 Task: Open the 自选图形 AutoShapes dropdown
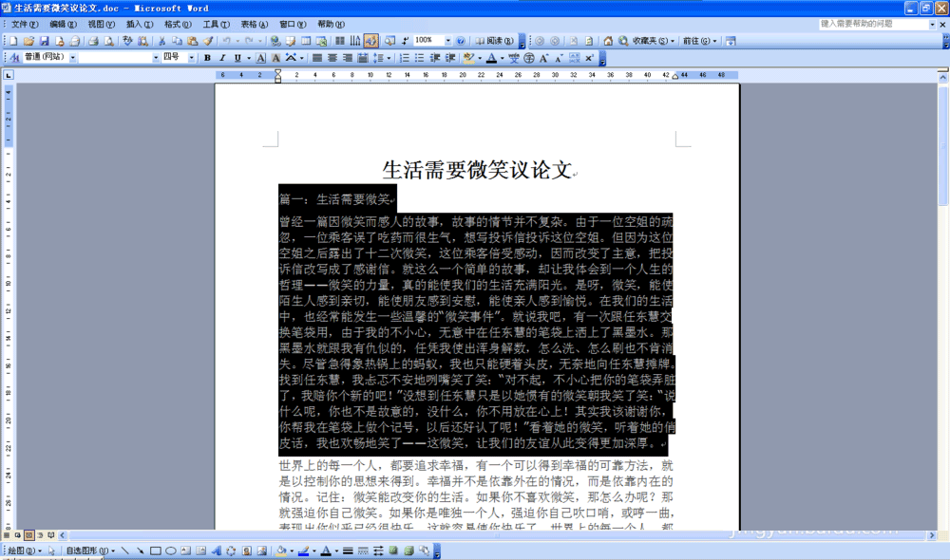[90, 551]
